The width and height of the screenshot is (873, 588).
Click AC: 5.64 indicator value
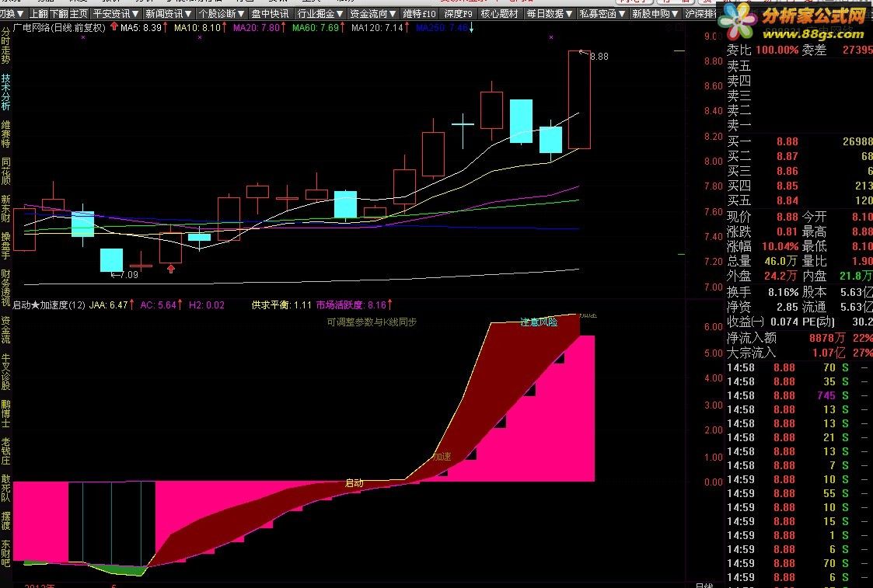158,304
